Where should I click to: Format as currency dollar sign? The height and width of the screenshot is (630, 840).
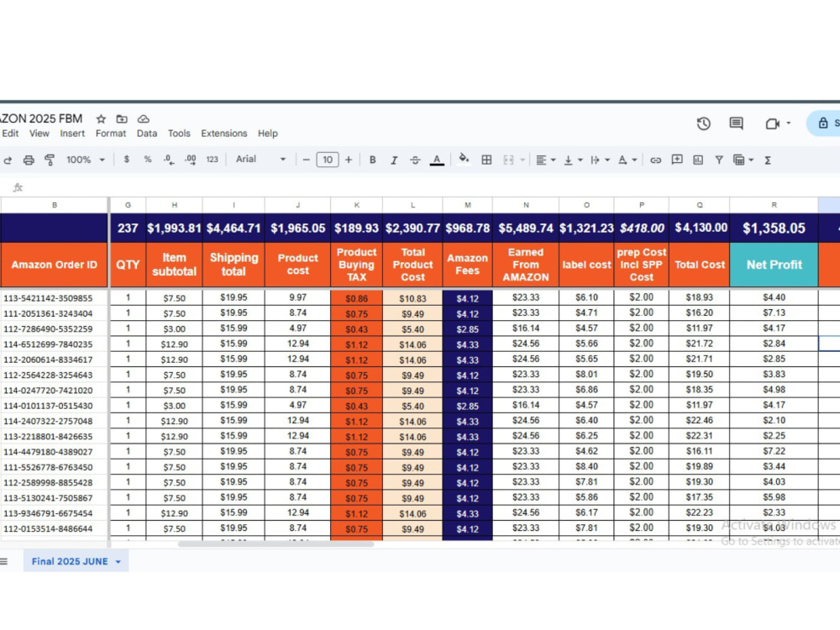click(127, 159)
